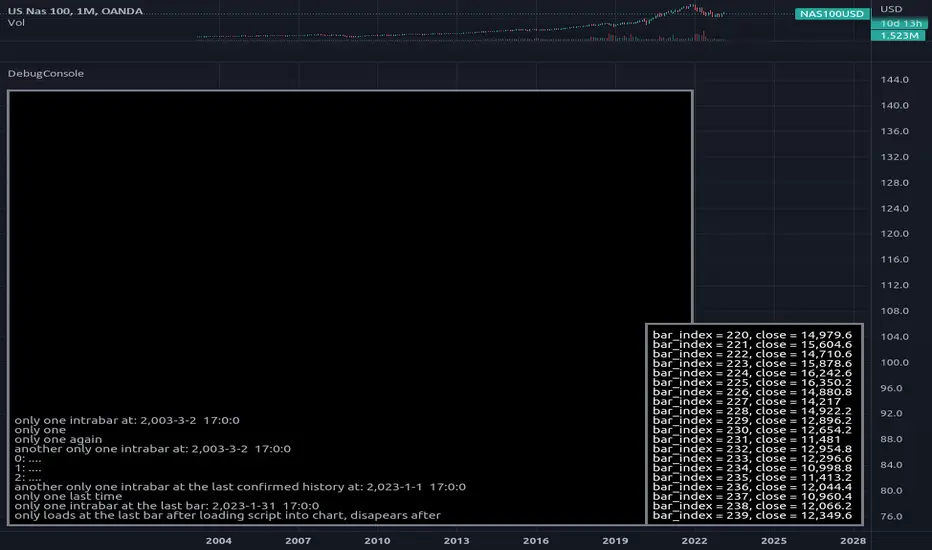Click the 2004 label on time axis
The image size is (932, 550).
click(x=218, y=540)
